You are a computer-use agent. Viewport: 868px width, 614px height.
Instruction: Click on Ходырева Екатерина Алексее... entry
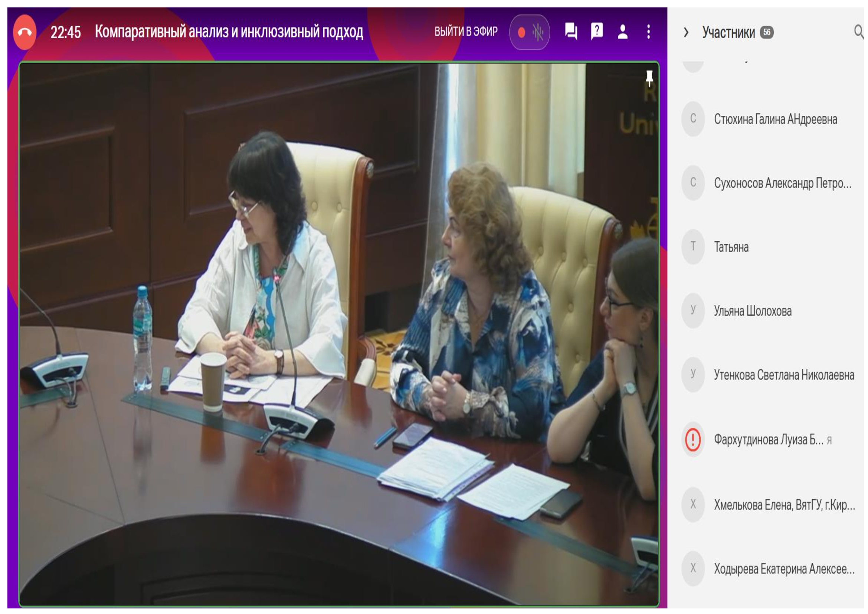tap(784, 569)
